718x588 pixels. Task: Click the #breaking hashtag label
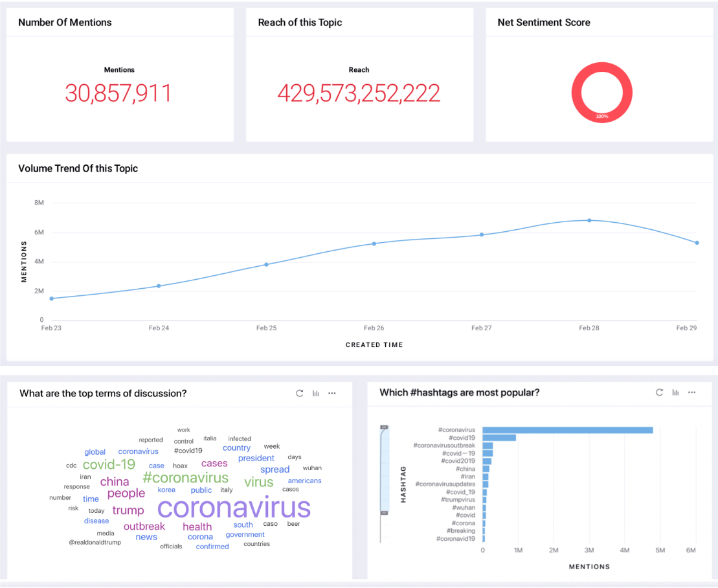(461, 531)
